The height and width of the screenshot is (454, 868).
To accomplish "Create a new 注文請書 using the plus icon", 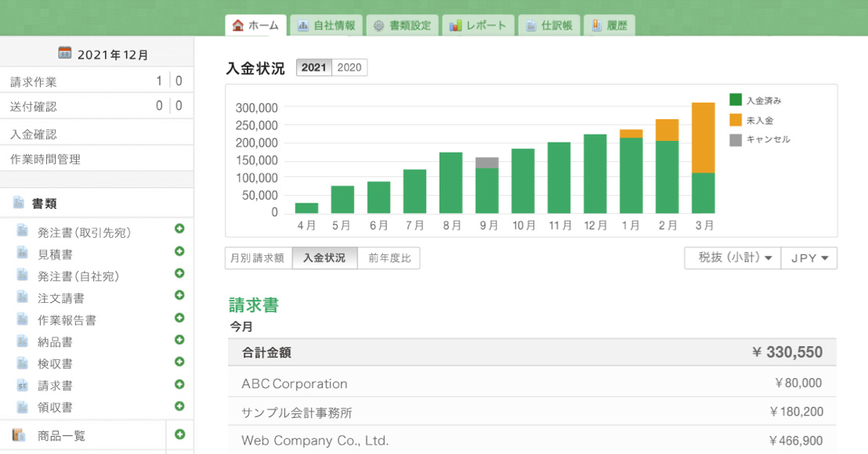I will (x=179, y=295).
